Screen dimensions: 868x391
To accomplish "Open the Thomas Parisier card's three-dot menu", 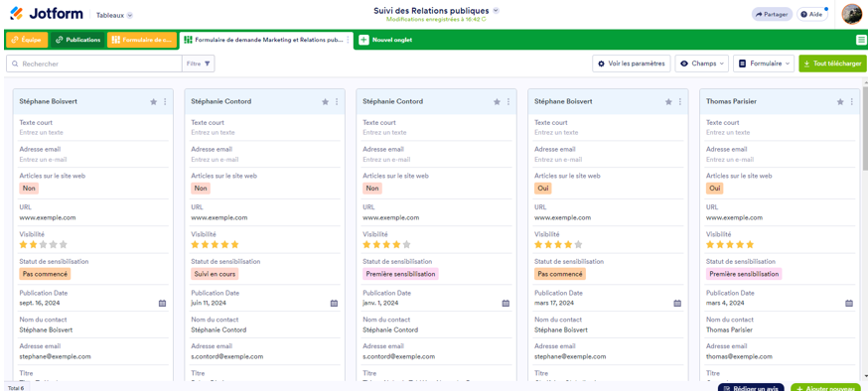I will 852,102.
